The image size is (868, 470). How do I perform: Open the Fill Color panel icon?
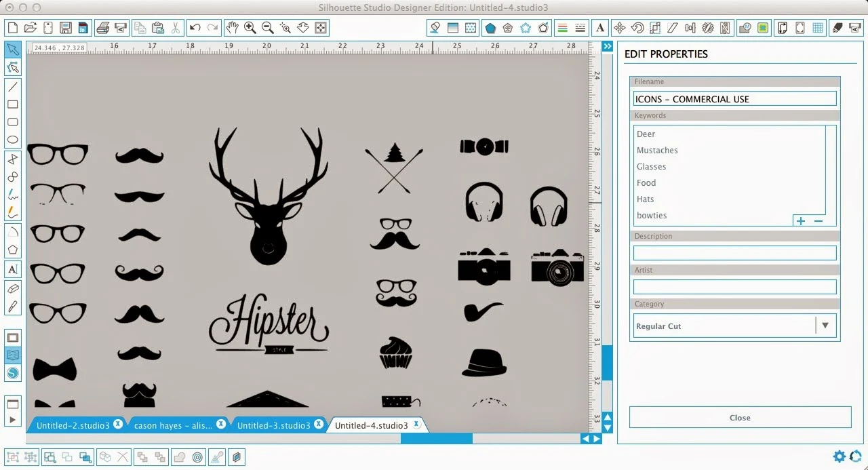pyautogui.click(x=435, y=28)
